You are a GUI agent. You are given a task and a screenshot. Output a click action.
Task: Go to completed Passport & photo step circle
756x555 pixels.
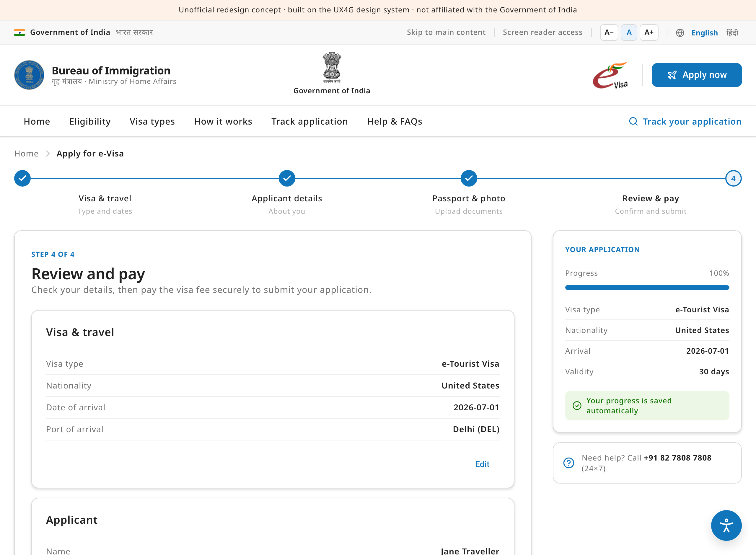469,178
